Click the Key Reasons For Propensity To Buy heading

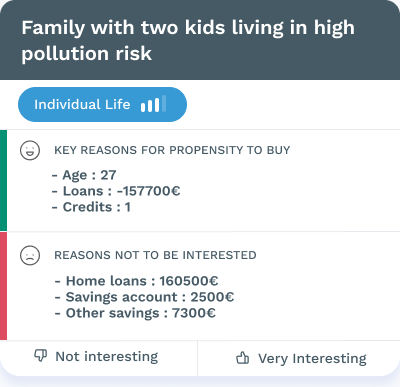pyautogui.click(x=172, y=150)
